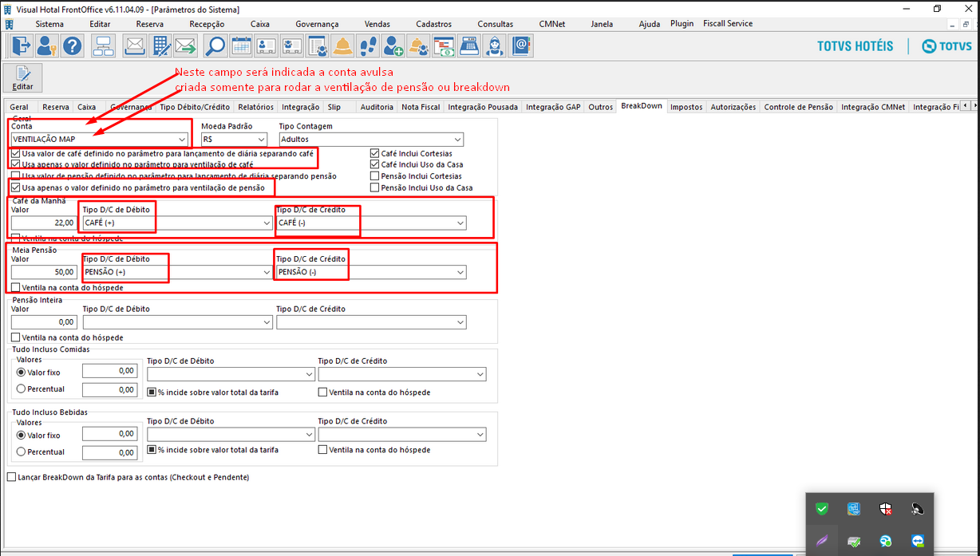
Task: Click tab strip left scroll arrow
Action: pos(964,105)
